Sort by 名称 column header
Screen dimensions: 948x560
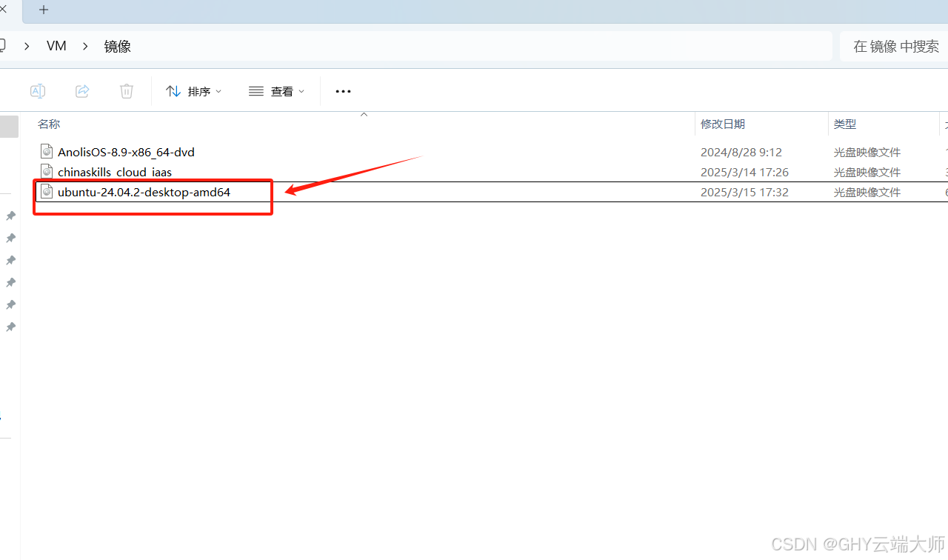pyautogui.click(x=49, y=124)
